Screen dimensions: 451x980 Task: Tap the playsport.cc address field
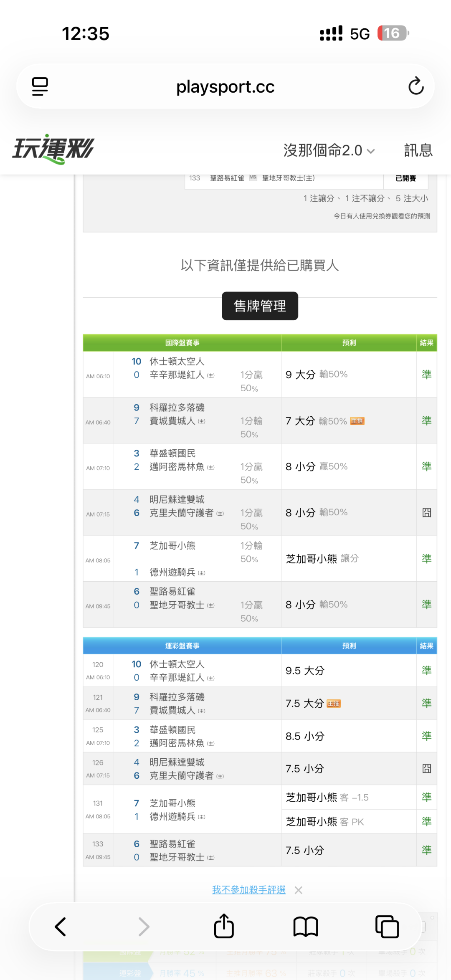(x=225, y=86)
